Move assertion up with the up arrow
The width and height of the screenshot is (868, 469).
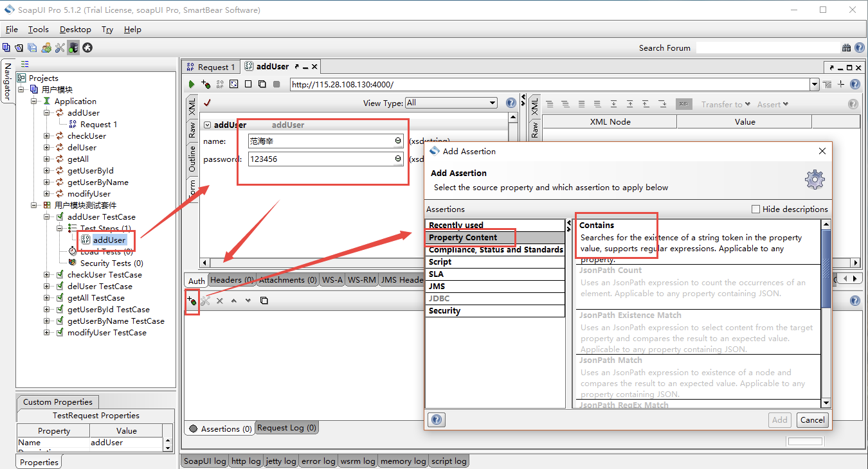pos(234,301)
